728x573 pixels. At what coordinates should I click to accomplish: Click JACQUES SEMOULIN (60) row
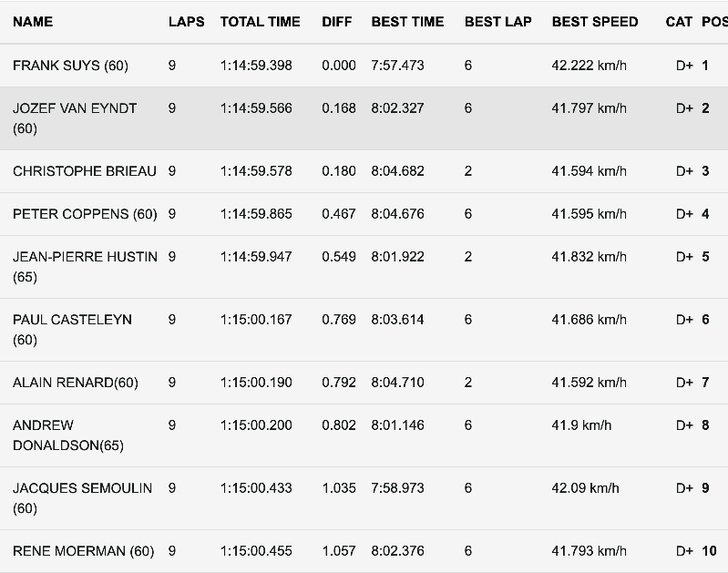[364, 498]
